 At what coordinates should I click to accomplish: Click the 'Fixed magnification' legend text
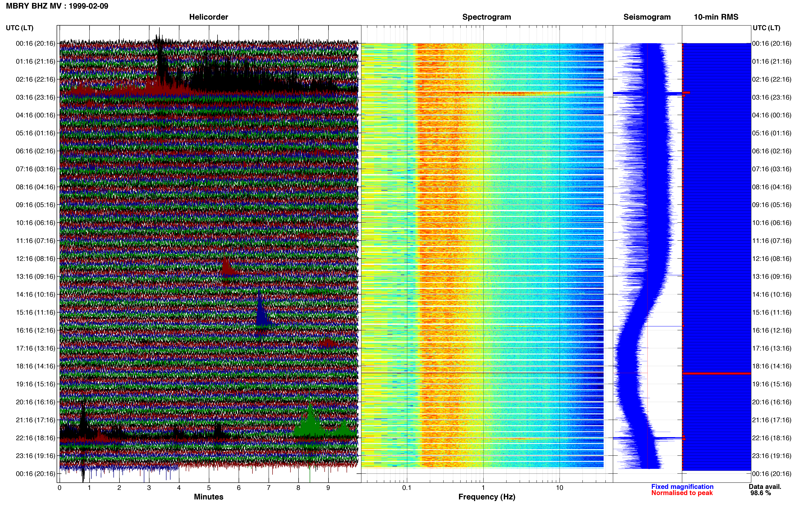pos(682,486)
